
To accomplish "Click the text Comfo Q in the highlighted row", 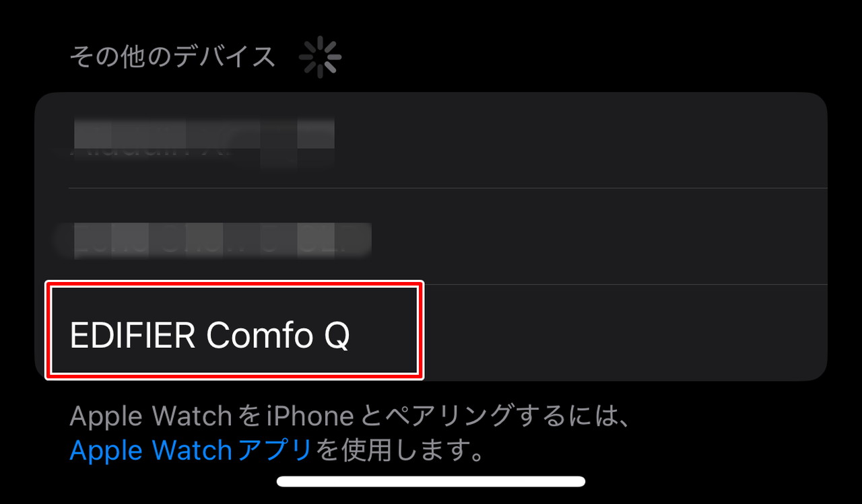I will point(278,335).
